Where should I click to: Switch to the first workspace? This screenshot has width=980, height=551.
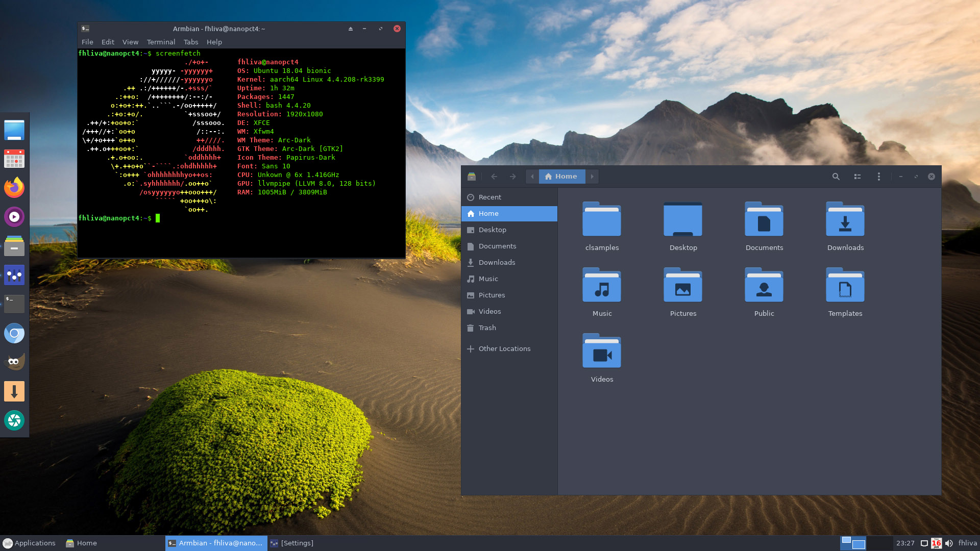click(853, 543)
